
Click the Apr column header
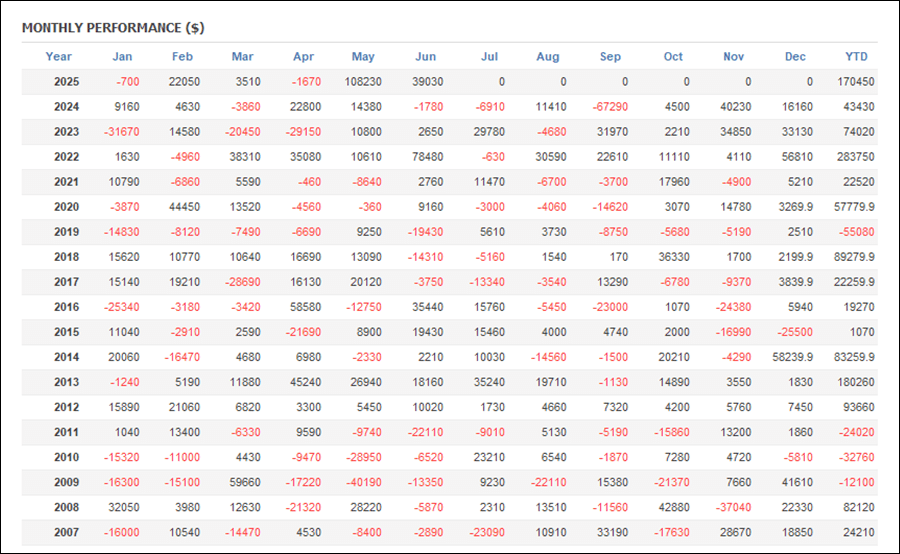304,56
